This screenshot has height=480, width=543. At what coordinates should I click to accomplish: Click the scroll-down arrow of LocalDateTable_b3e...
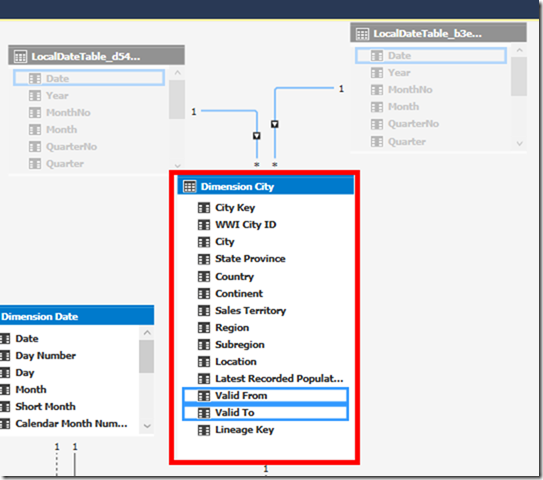tap(519, 143)
